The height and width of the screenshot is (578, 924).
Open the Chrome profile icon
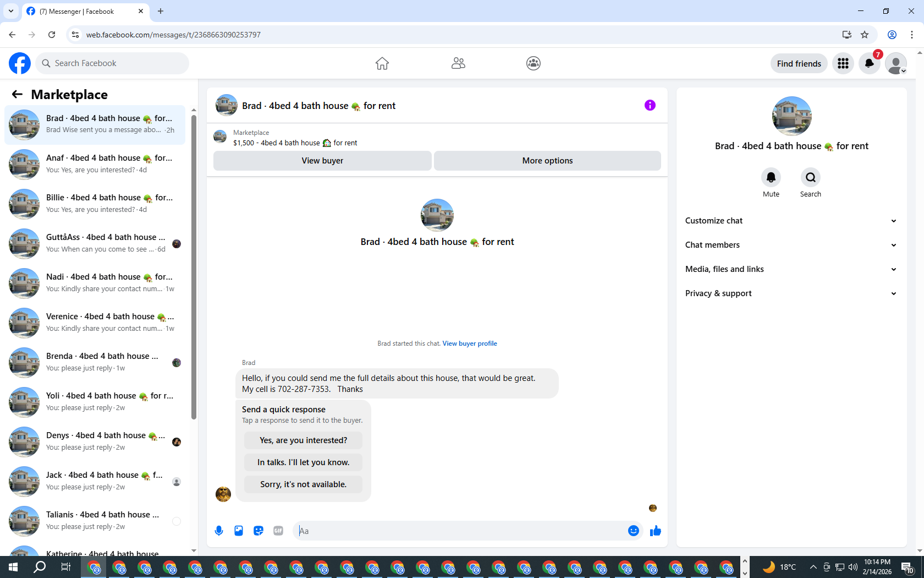pyautogui.click(x=892, y=35)
